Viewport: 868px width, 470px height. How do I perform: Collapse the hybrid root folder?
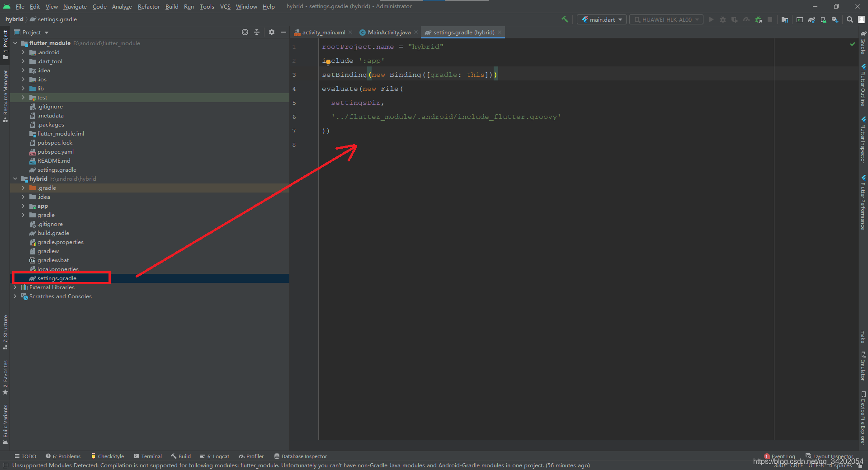coord(15,179)
